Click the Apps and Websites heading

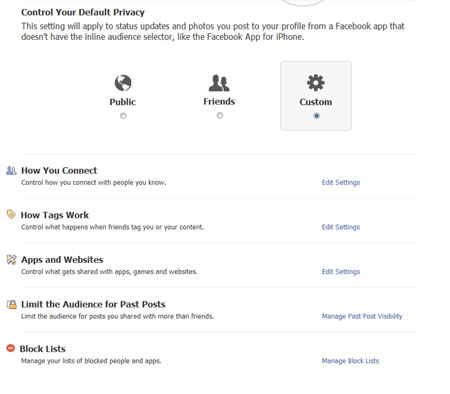[x=62, y=260]
